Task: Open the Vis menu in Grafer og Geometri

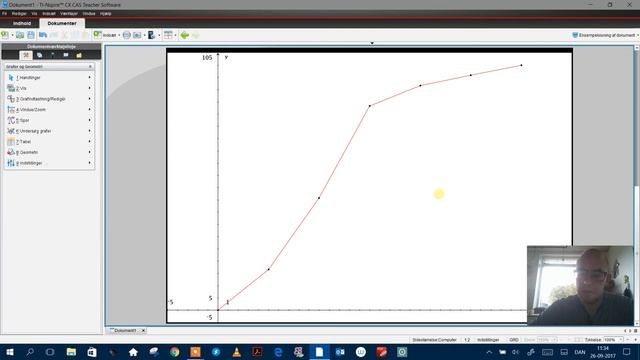Action: pos(49,88)
